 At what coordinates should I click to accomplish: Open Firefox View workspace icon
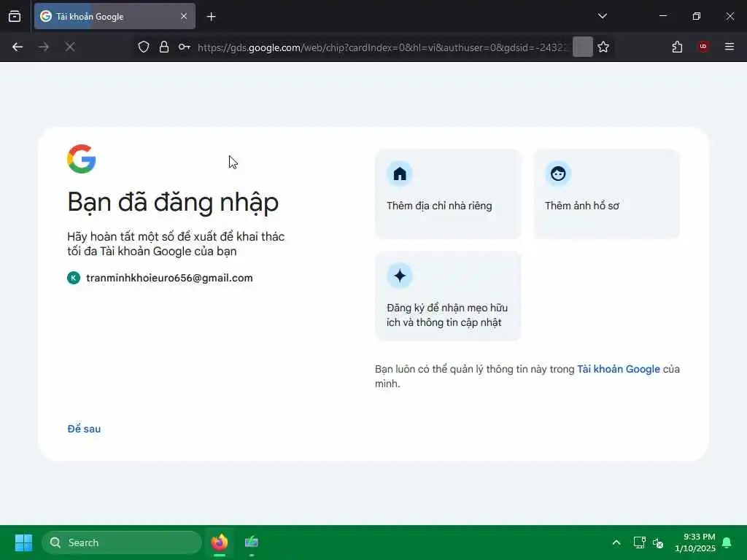tap(15, 16)
